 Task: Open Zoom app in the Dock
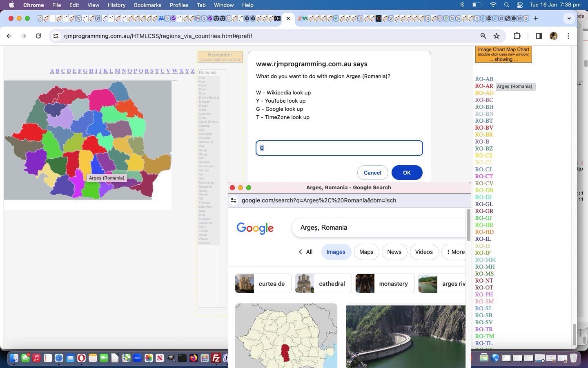137,358
